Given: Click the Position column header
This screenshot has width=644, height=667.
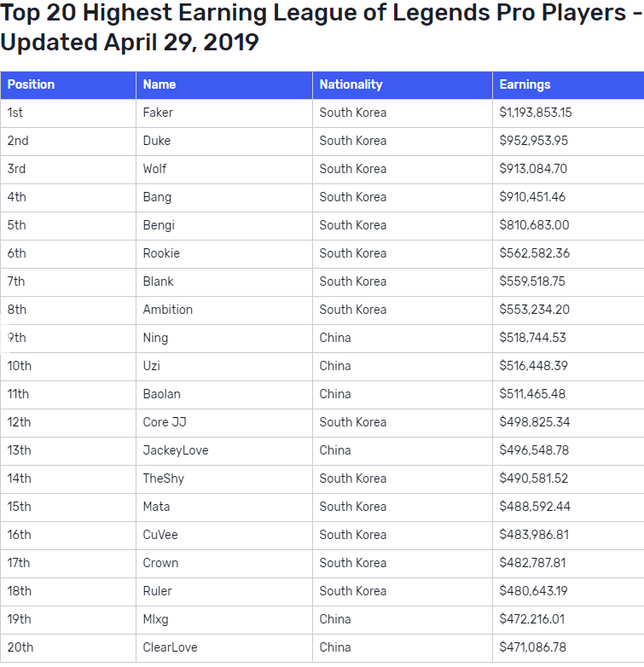Looking at the screenshot, I should (68, 84).
